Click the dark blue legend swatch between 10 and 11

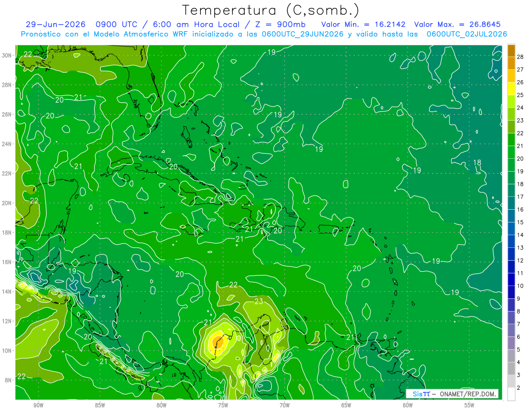(x=511, y=279)
